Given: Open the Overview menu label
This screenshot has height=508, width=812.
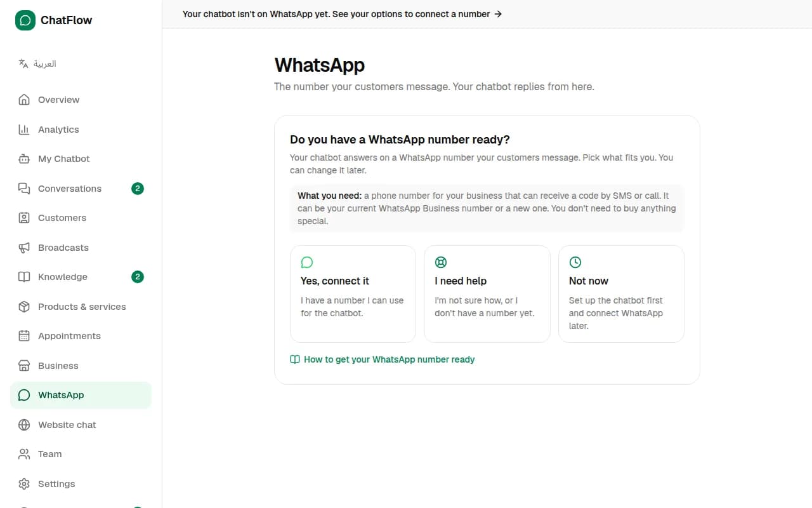Looking at the screenshot, I should click(x=58, y=100).
